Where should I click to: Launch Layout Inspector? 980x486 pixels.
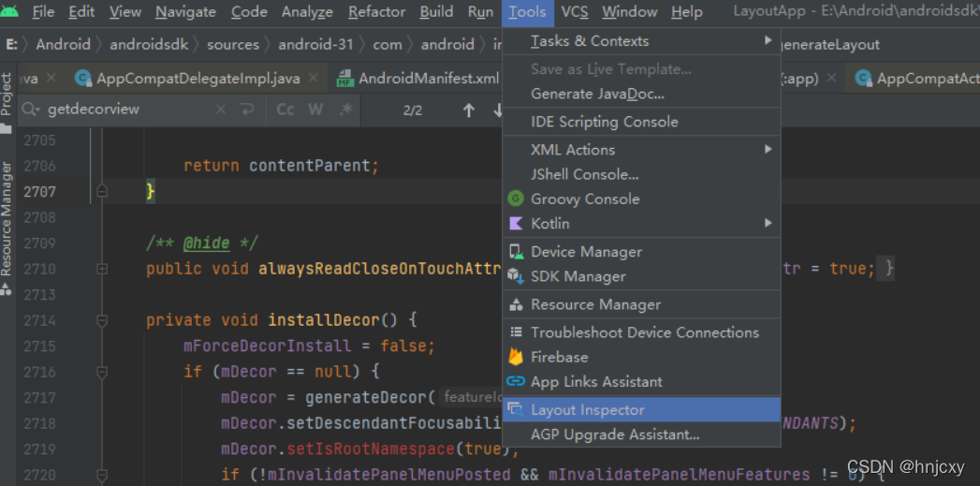pos(642,410)
